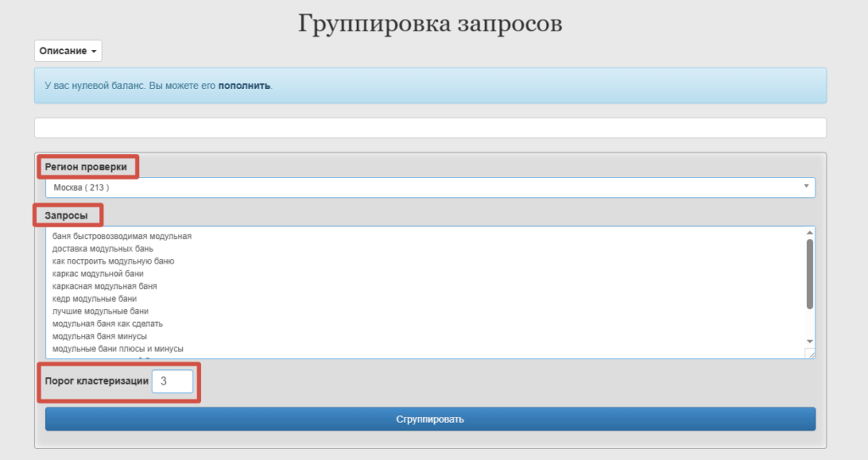Click the Порог кластеризации number field
The height and width of the screenshot is (460, 868).
click(x=173, y=381)
